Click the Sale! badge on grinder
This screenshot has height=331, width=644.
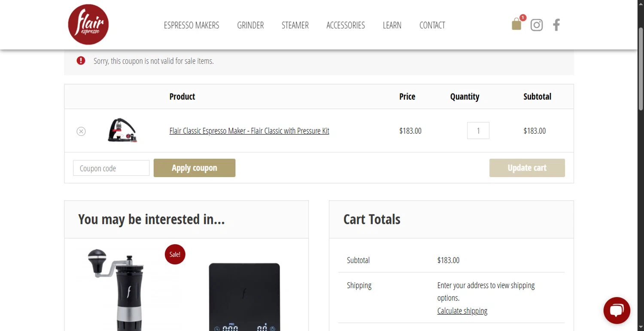click(x=175, y=254)
